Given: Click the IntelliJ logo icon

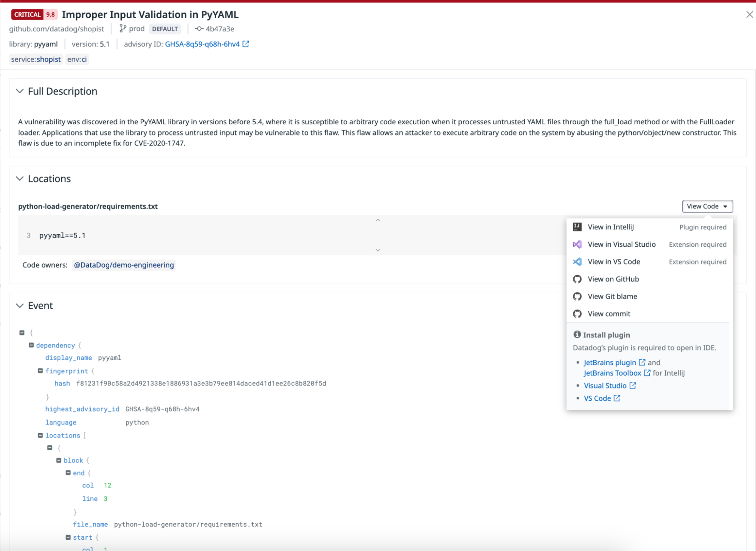Looking at the screenshot, I should click(x=577, y=227).
